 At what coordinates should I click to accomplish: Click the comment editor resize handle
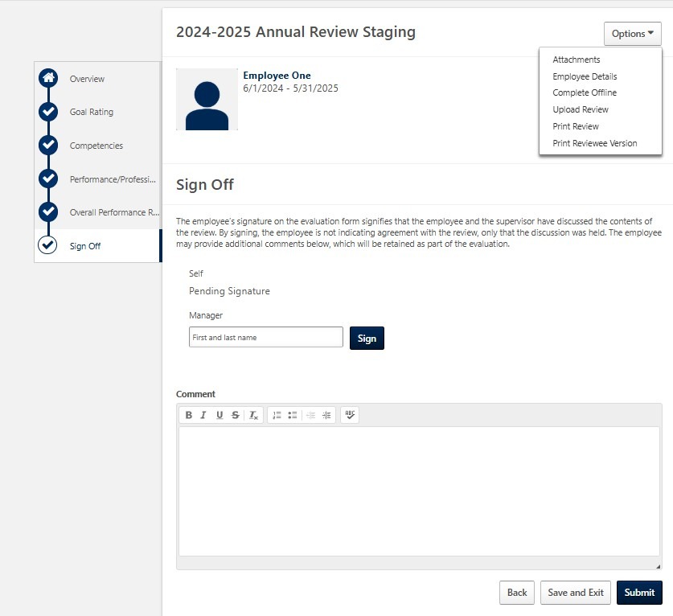(x=658, y=567)
